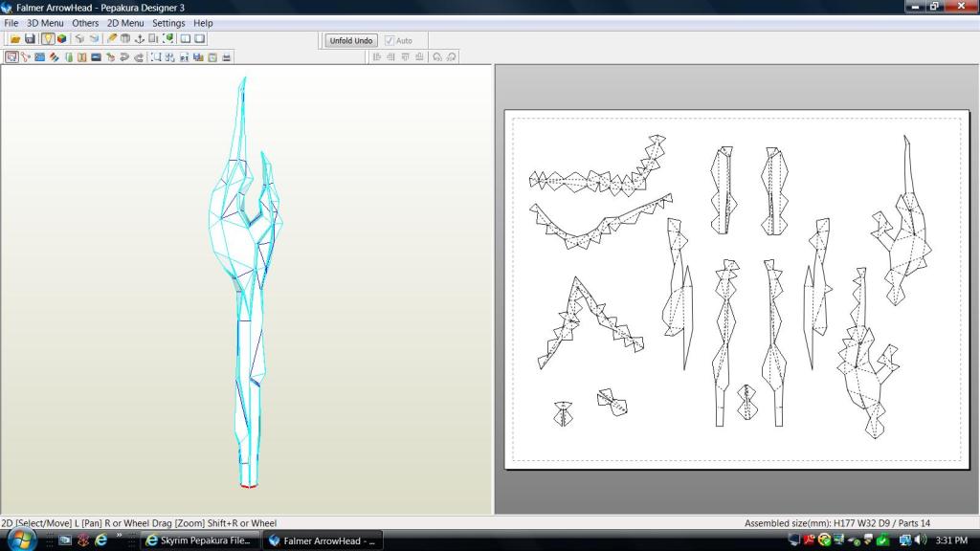Select the small bow-tie shaped part at bottom left of page

pyautogui.click(x=563, y=413)
